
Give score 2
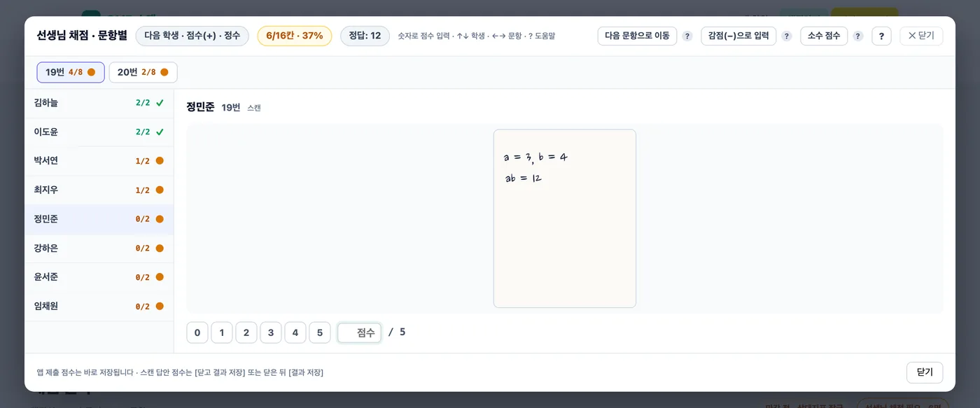click(x=246, y=332)
